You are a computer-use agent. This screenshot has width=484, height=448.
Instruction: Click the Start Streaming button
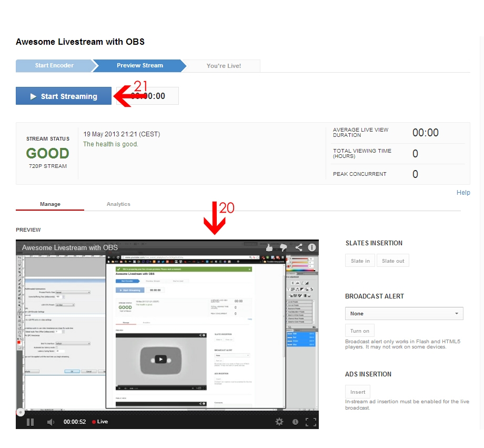click(x=64, y=96)
